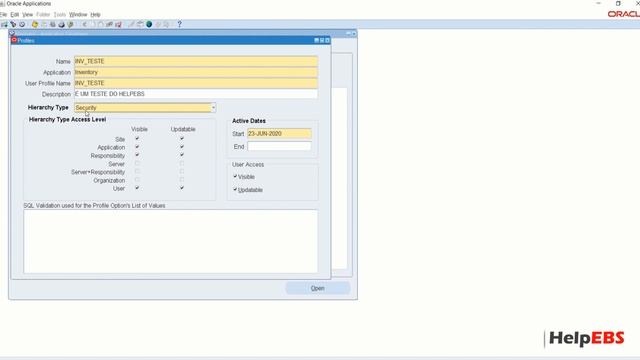Screen dimensions: 640x360
Task: Toggle the User row Updatable checkbox
Action: tap(182, 188)
